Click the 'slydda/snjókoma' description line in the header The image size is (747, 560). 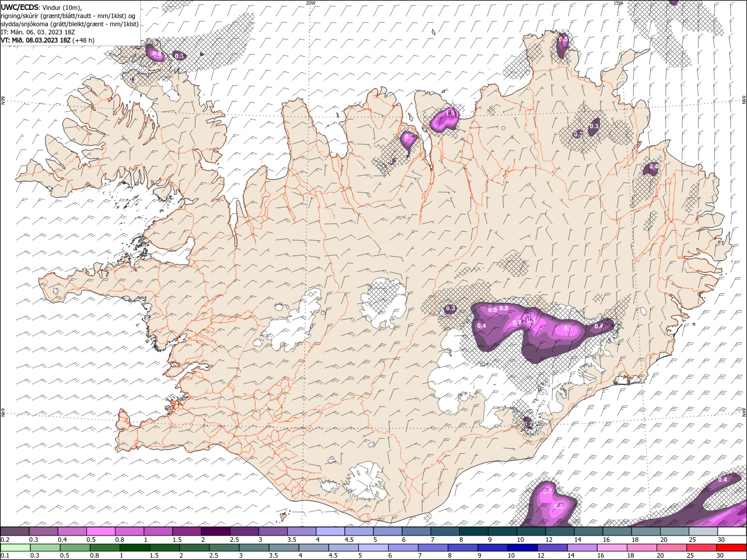pyautogui.click(x=70, y=24)
